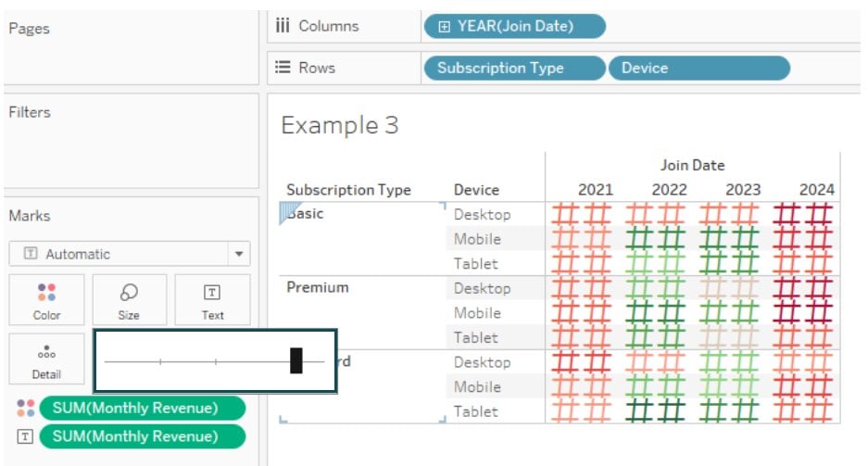The image size is (868, 466).
Task: Select the 2021 year header
Action: [595, 190]
